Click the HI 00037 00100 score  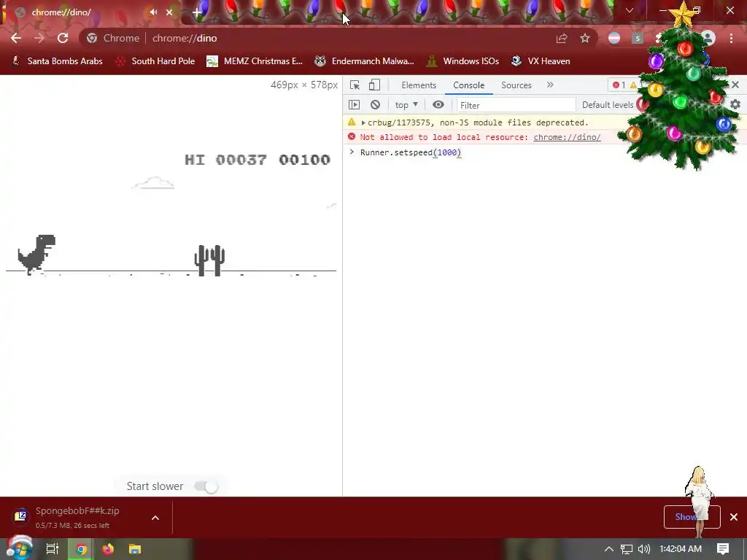258,160
